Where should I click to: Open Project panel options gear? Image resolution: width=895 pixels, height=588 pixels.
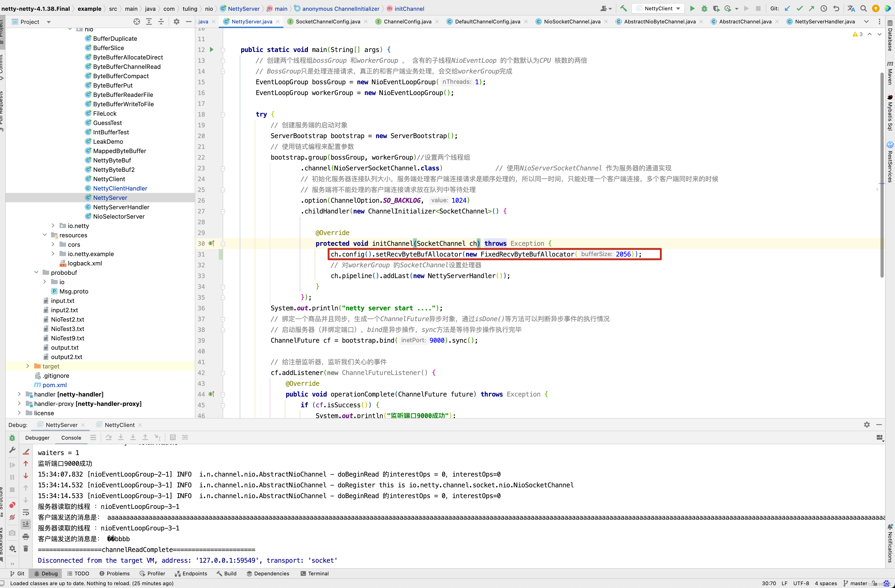pyautogui.click(x=176, y=22)
